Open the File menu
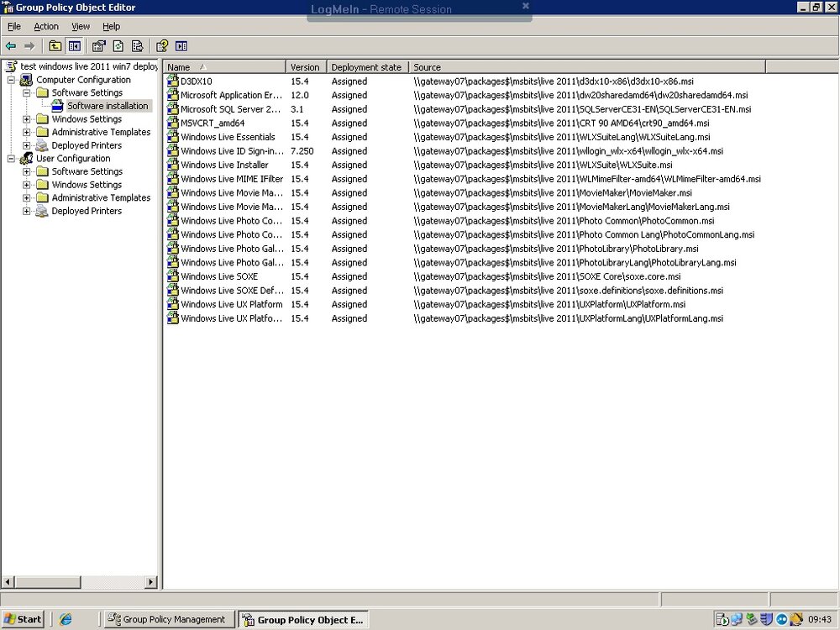 14,26
